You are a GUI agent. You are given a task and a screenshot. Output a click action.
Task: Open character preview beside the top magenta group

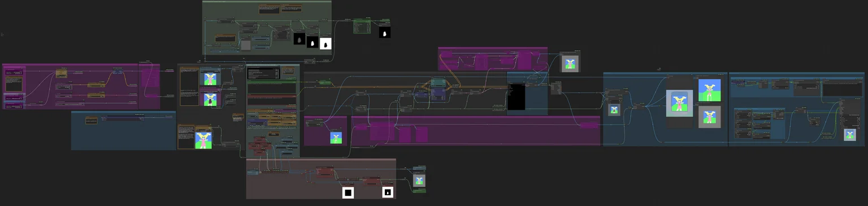tap(570, 63)
